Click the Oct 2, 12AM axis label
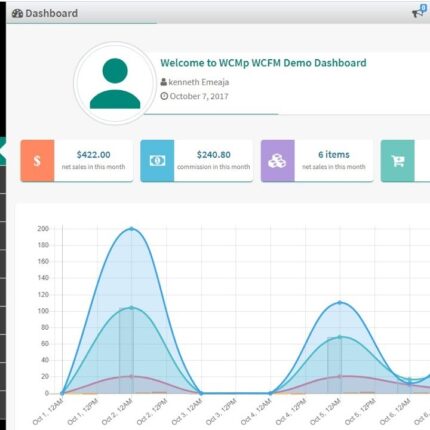 click(x=117, y=412)
